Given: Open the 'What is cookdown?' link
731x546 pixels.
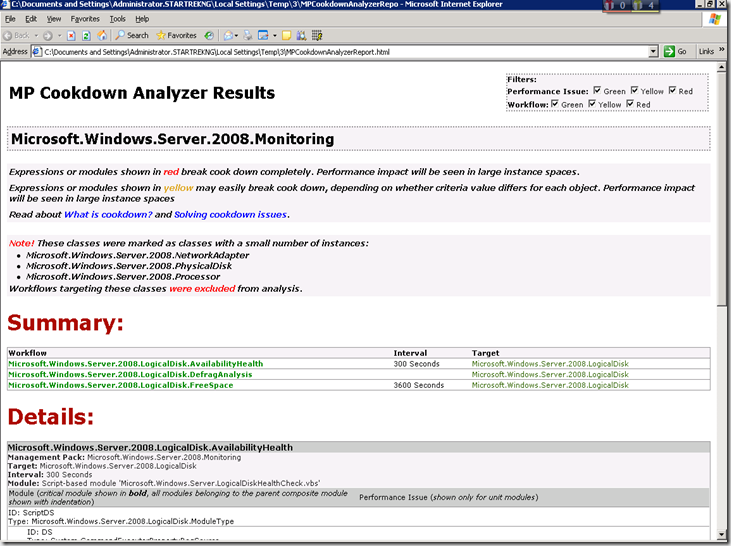Looking at the screenshot, I should click(x=108, y=214).
